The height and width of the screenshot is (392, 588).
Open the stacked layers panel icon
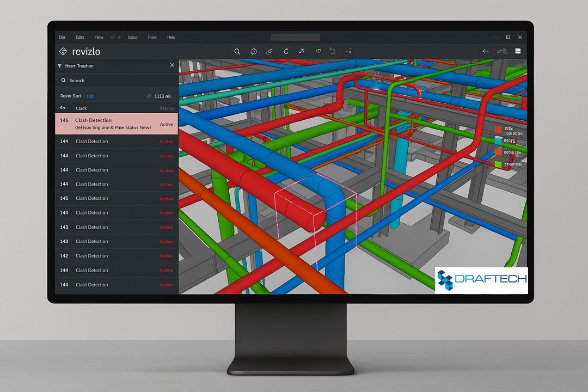pyautogui.click(x=518, y=51)
